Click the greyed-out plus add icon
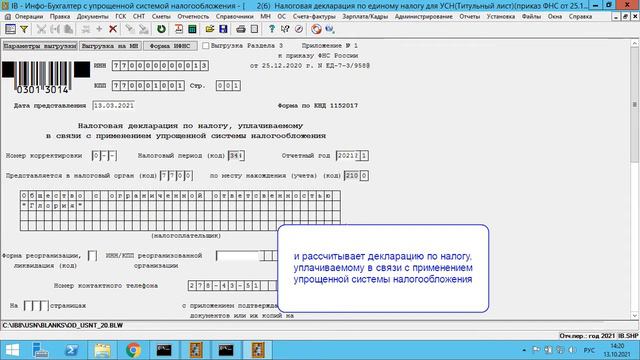Screen dimensions: 640x360 [99, 29]
